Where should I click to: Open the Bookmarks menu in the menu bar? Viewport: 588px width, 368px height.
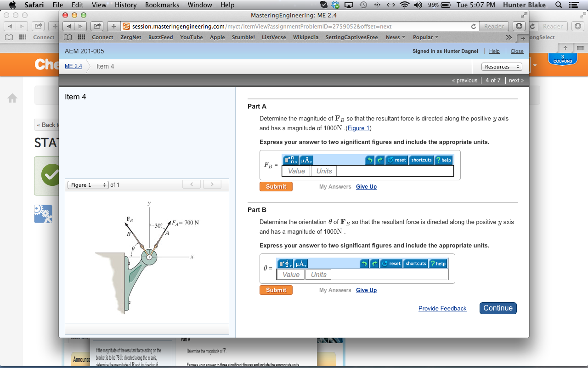(162, 5)
